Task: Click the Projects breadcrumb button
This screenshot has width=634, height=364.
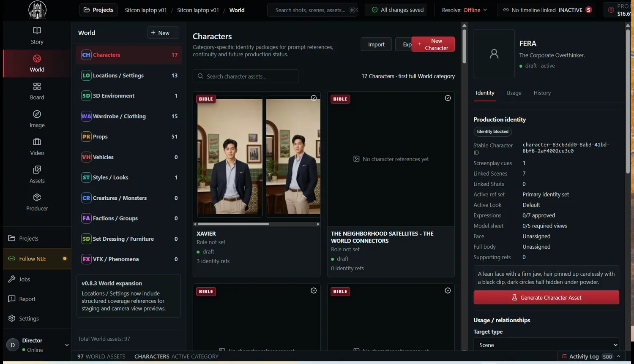Action: (98, 10)
